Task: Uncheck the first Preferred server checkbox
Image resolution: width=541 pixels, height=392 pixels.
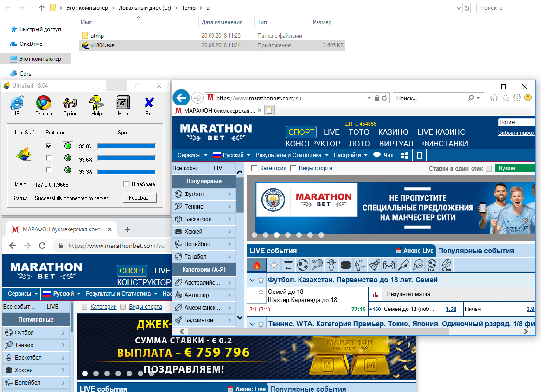Action: (x=49, y=146)
